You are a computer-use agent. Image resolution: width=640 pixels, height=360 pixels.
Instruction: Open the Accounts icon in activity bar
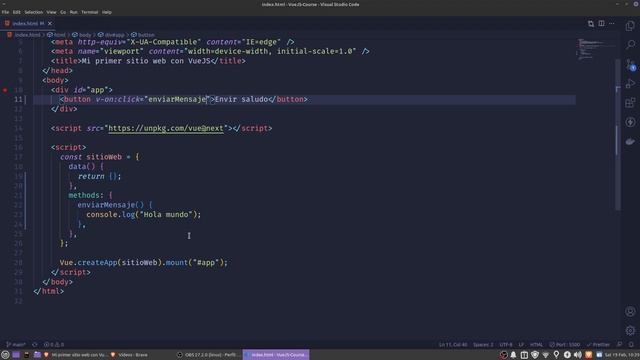click(x=630, y=311)
